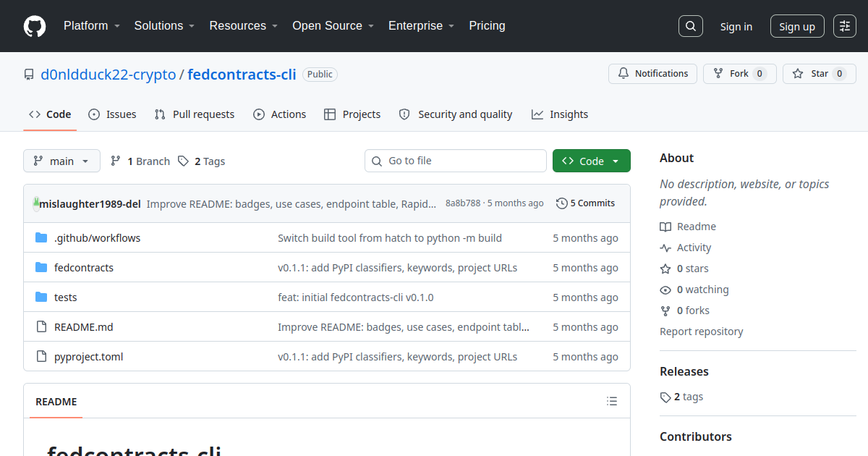Switch to the Code tab
This screenshot has width=868, height=456.
50,114
